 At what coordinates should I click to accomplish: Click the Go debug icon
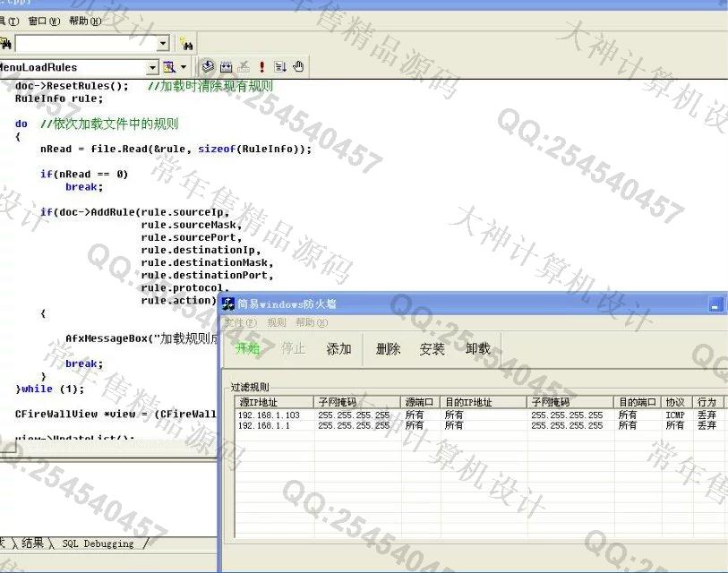(x=280, y=67)
